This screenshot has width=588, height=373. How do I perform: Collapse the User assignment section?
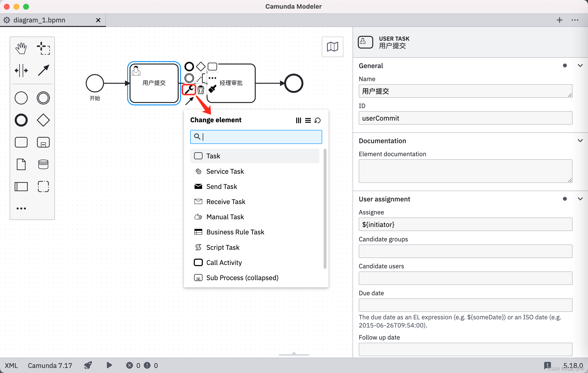pos(580,199)
